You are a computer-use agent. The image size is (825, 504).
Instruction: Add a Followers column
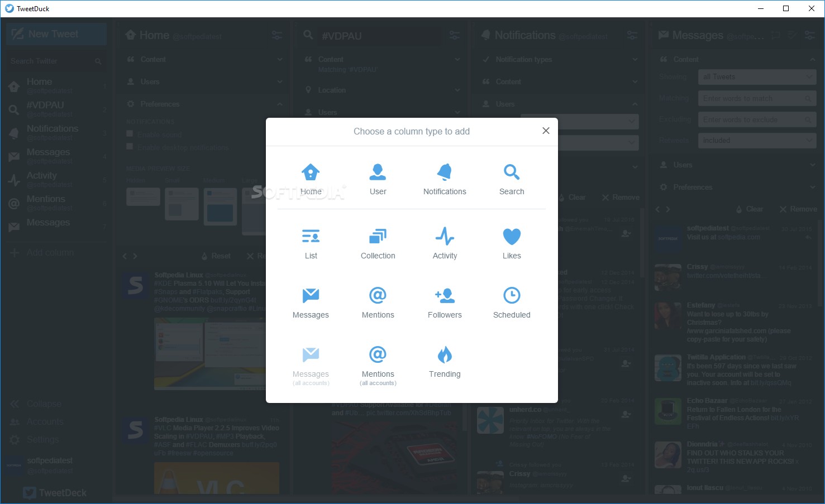[x=445, y=303]
